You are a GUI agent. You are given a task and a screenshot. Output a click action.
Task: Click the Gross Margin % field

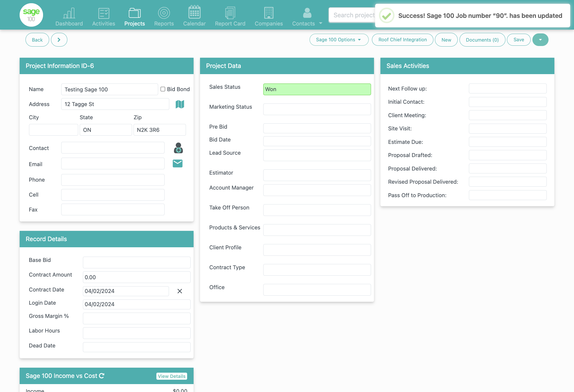(137, 318)
